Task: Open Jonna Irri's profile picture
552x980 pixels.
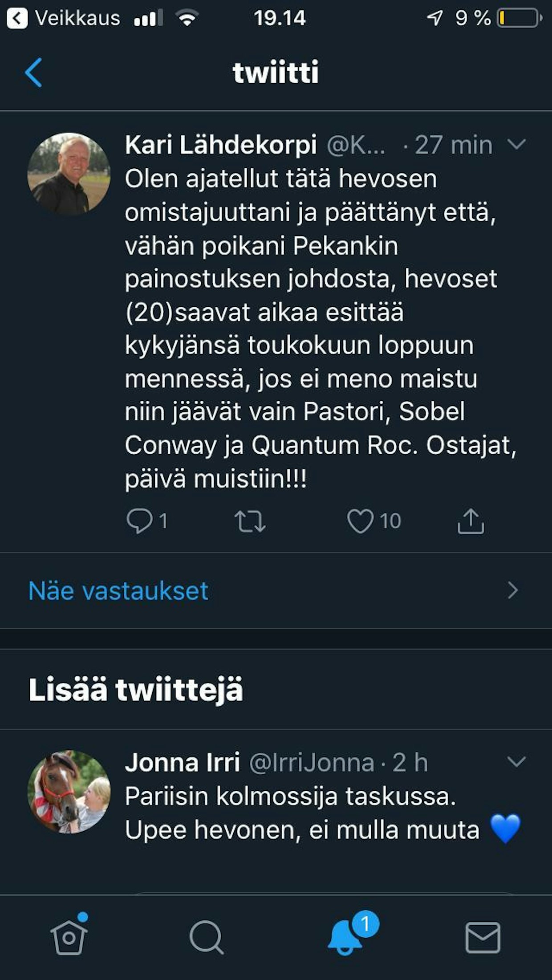Action: point(69,792)
